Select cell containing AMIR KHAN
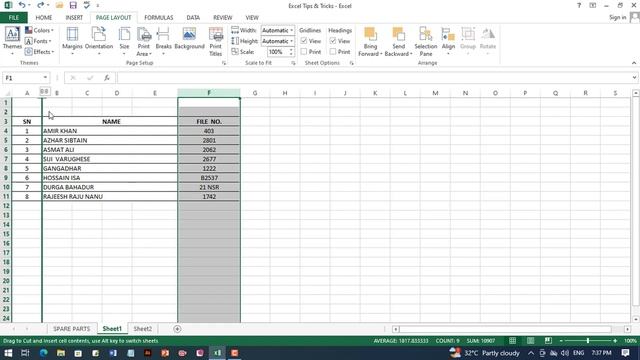 109,131
